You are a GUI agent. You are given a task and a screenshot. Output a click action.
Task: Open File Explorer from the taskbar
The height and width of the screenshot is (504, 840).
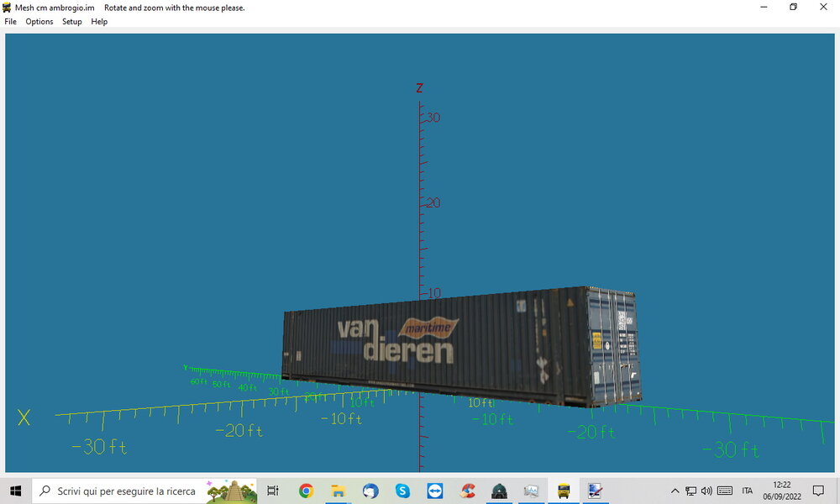pos(338,491)
